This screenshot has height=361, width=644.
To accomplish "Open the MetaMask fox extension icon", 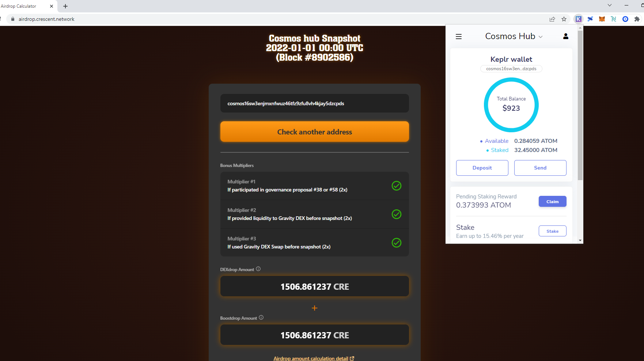I will (602, 19).
